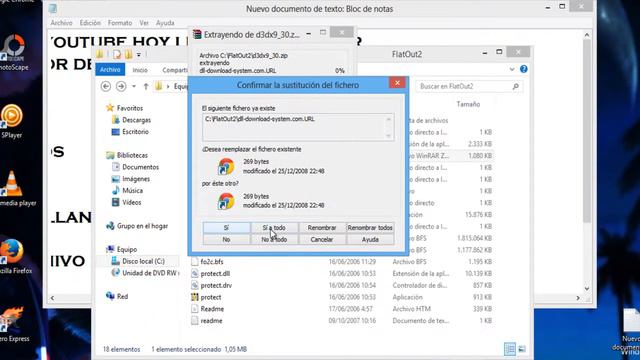Close the Confirmar la sustitución dialog
Image resolution: width=640 pixels, height=360 pixels.
(x=397, y=83)
